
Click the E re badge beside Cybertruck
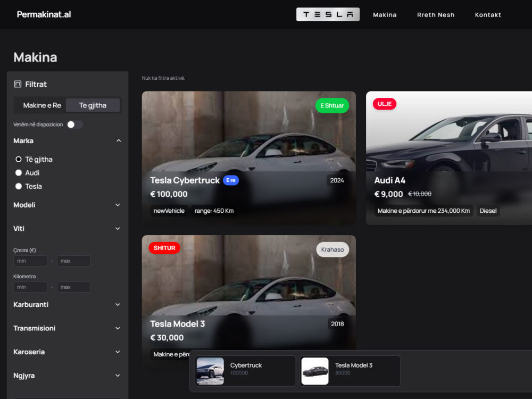point(231,180)
